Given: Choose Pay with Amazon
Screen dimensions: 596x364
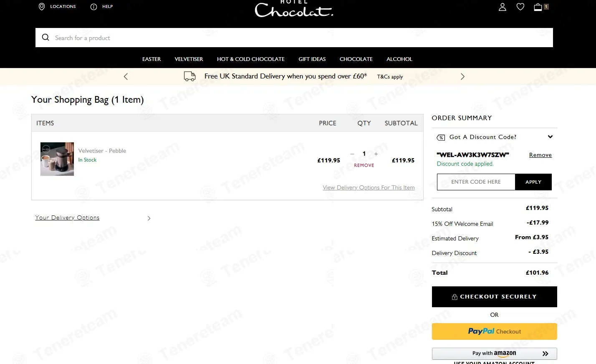Looking at the screenshot, I should point(494,354).
